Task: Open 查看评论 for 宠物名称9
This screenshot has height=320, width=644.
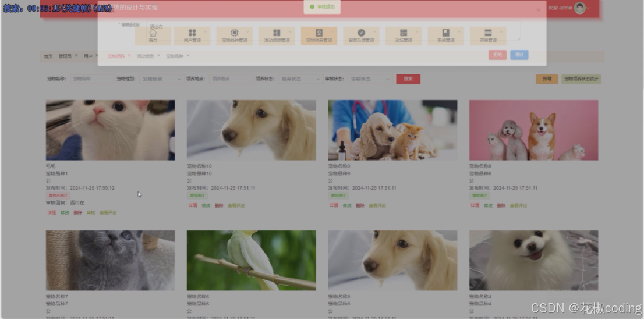Action: [x=377, y=205]
